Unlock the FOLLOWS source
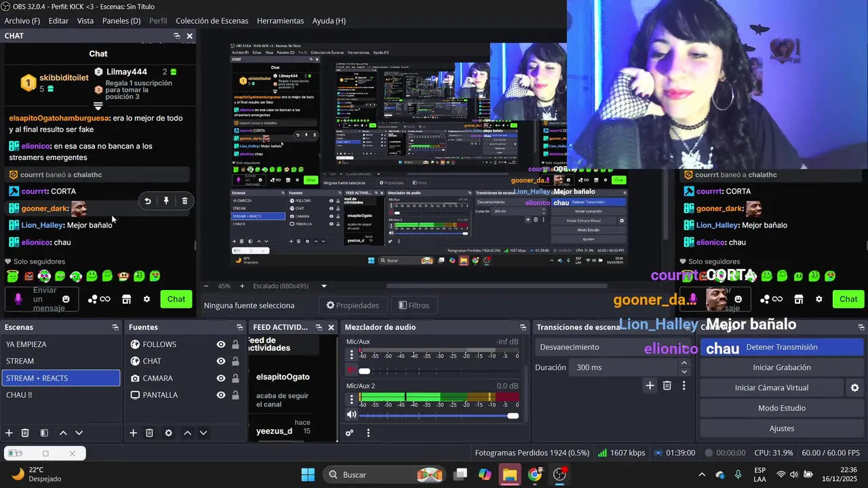The height and width of the screenshot is (488, 868). point(235,344)
